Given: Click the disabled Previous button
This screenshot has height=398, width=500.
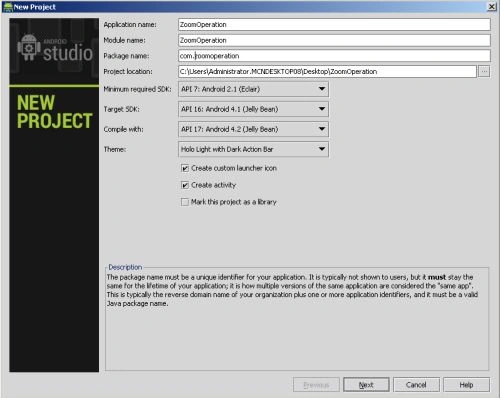Looking at the screenshot, I should coord(316,385).
